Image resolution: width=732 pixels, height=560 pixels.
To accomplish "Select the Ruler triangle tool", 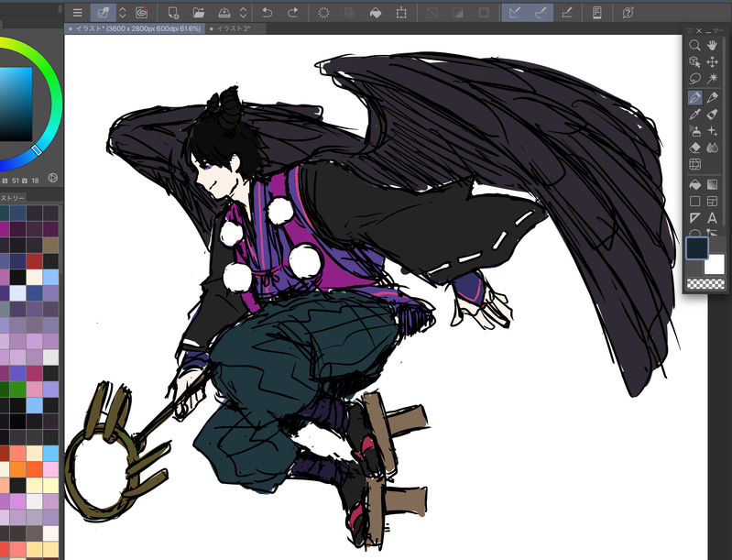I will 694,218.
